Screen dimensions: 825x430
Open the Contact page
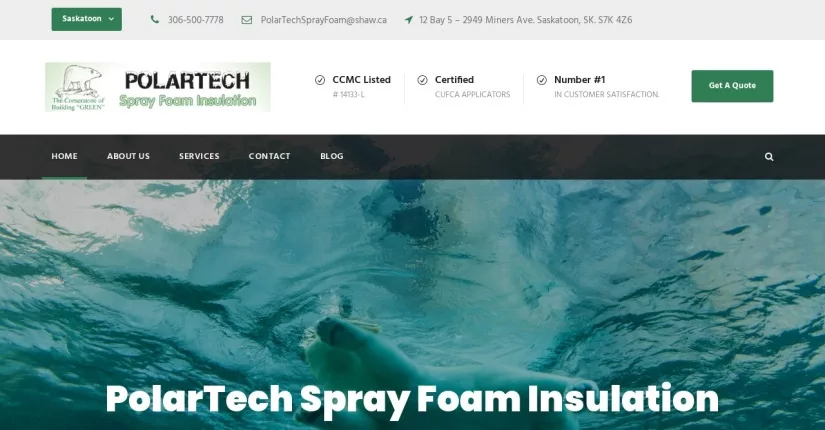pyautogui.click(x=269, y=156)
